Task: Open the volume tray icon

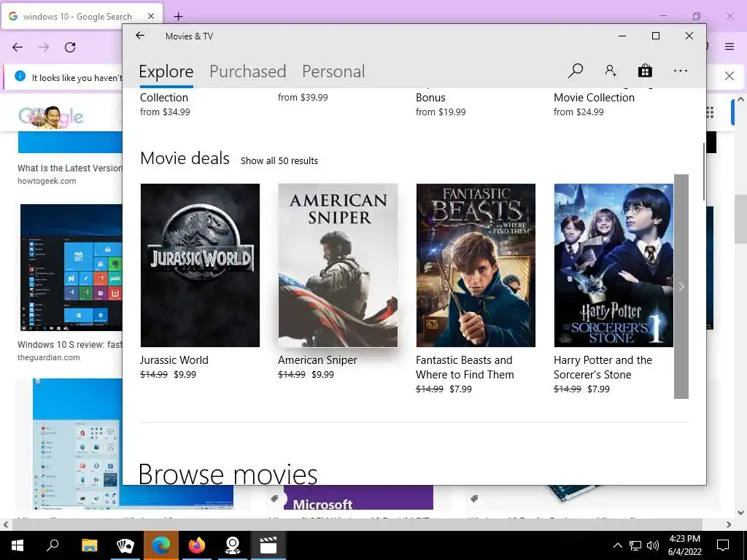Action: pyautogui.click(x=653, y=545)
